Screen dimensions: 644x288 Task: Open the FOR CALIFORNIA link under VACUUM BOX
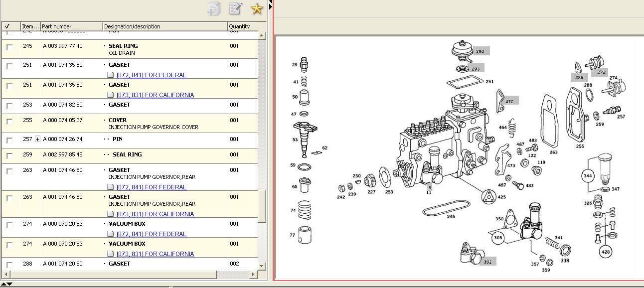point(155,254)
